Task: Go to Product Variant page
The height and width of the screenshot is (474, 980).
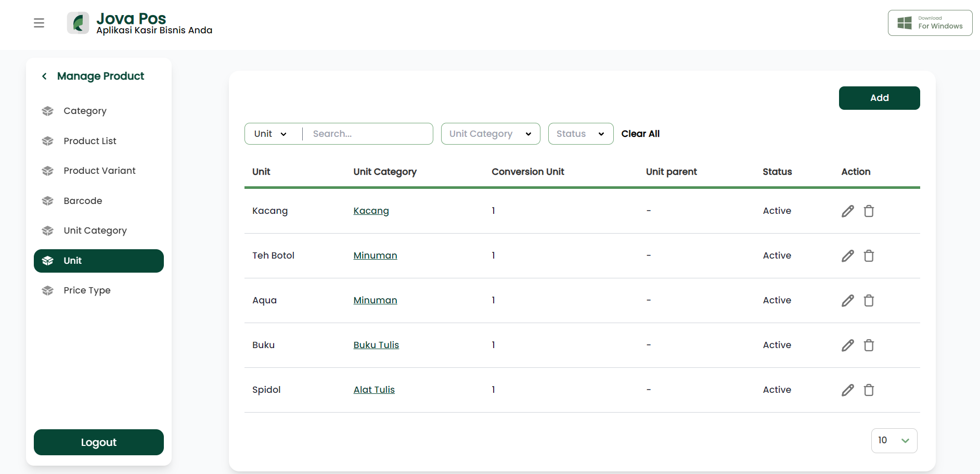Action: [99, 171]
